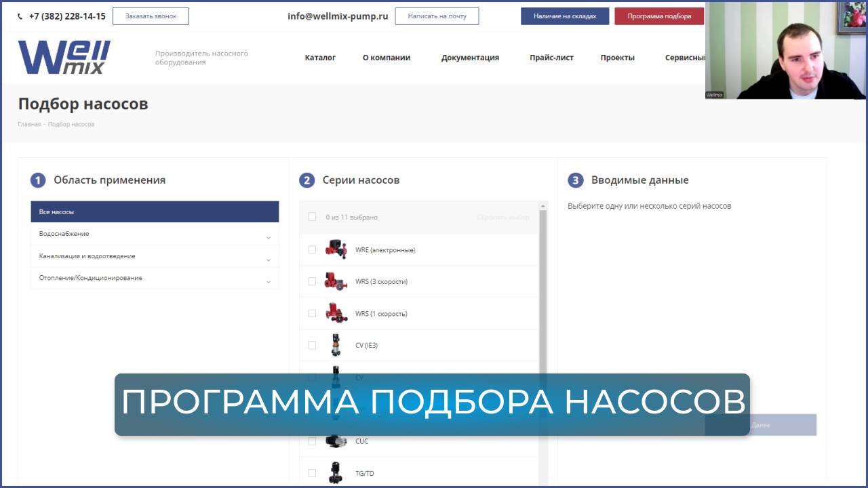Click the Подбор насосов breadcrumb text
Image resolution: width=868 pixels, height=488 pixels.
[x=71, y=124]
